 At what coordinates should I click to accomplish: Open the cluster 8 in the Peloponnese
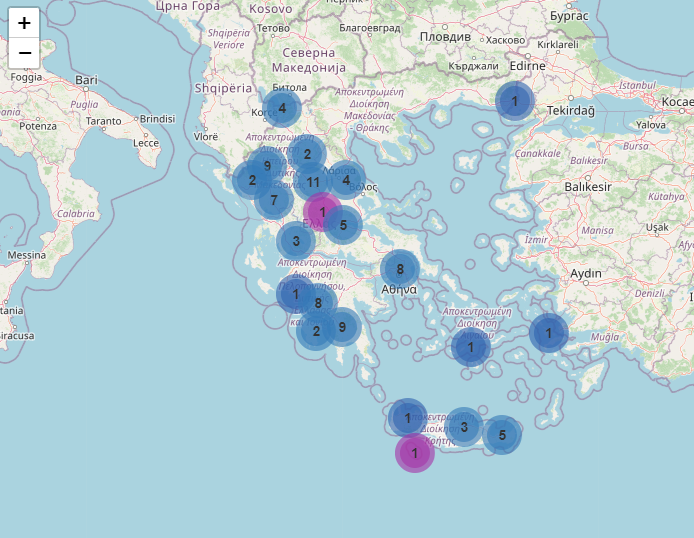click(318, 303)
